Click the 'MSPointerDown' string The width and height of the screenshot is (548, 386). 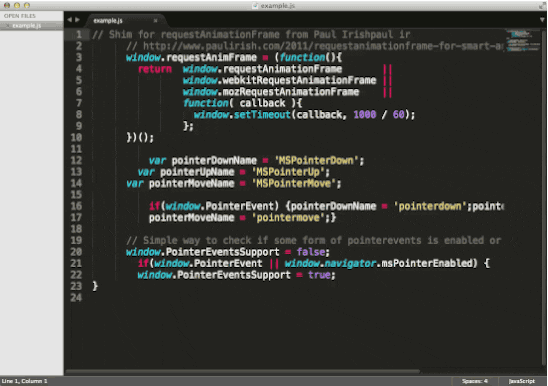[316, 160]
